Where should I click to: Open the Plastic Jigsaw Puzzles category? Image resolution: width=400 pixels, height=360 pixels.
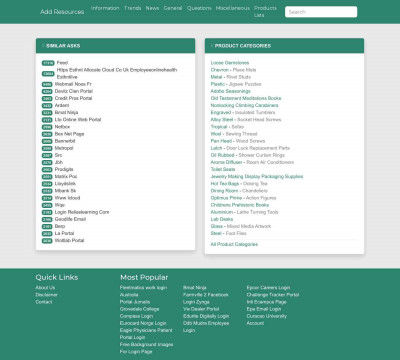click(236, 84)
